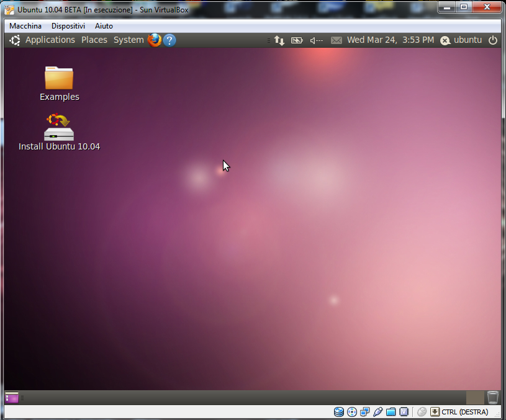The width and height of the screenshot is (506, 420).
Task: Open the volume speaker indicator
Action: pyautogui.click(x=316, y=40)
